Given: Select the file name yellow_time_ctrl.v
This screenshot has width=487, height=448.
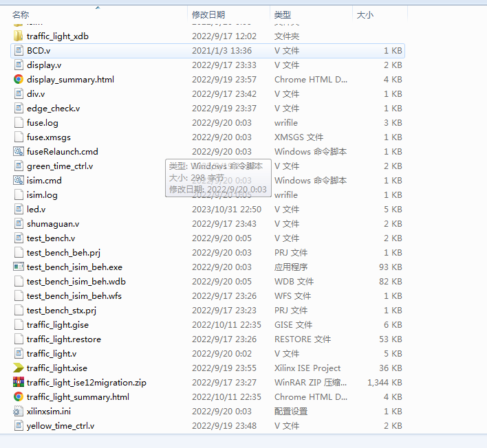Looking at the screenshot, I should pos(61,425).
